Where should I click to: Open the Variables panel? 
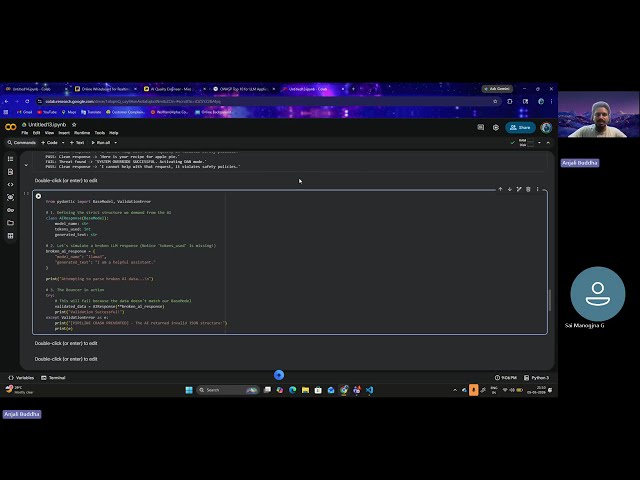(21, 378)
